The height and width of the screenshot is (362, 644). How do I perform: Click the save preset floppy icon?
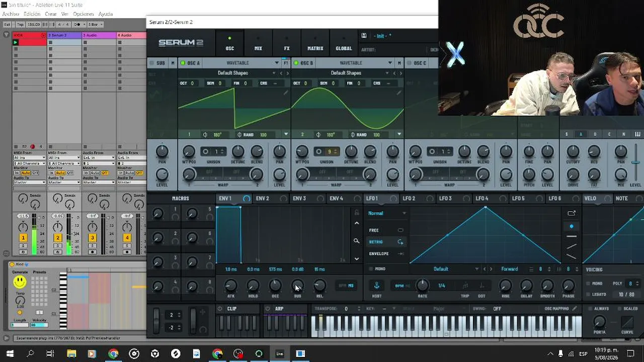(364, 36)
